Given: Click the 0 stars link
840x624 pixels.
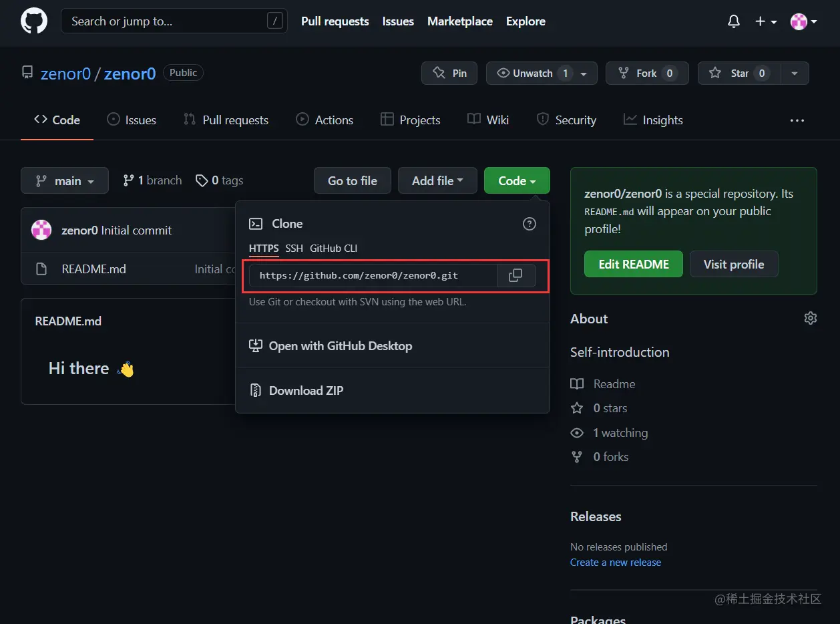Looking at the screenshot, I should click(x=599, y=408).
